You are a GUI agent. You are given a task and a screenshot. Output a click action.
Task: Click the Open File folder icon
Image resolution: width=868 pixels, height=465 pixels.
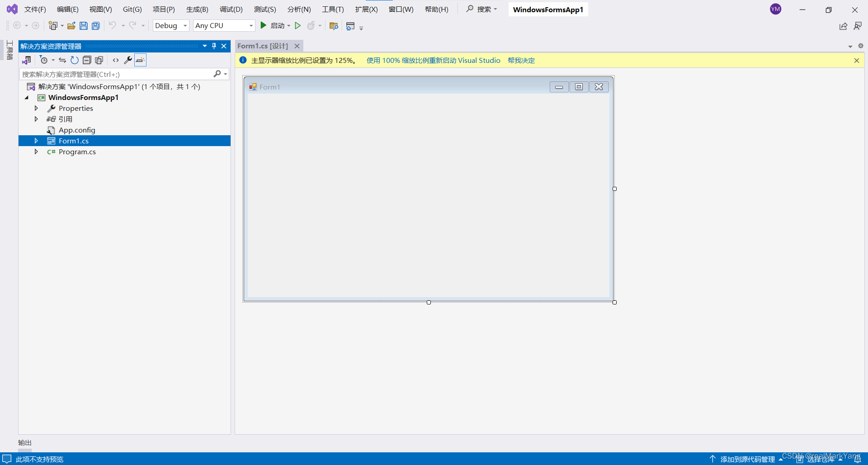(71, 26)
